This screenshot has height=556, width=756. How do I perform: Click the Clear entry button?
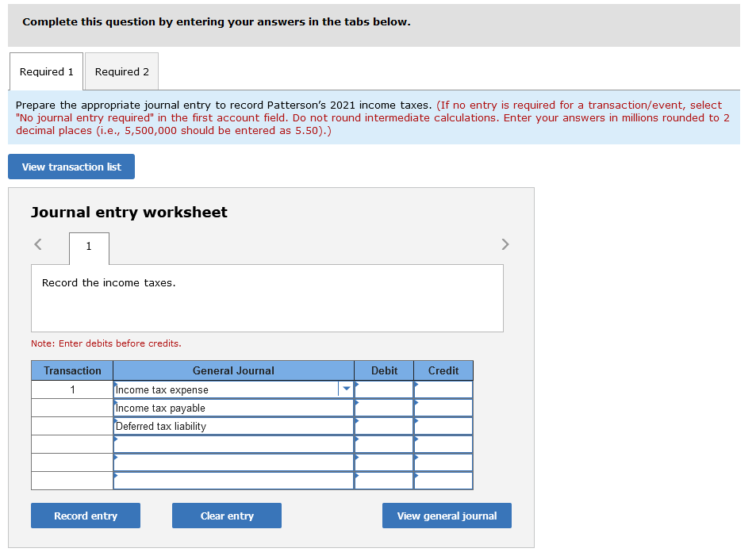tap(226, 515)
